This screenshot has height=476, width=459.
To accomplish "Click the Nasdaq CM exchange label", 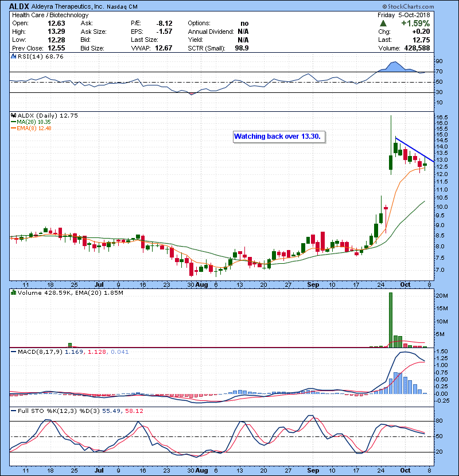I will [x=122, y=6].
